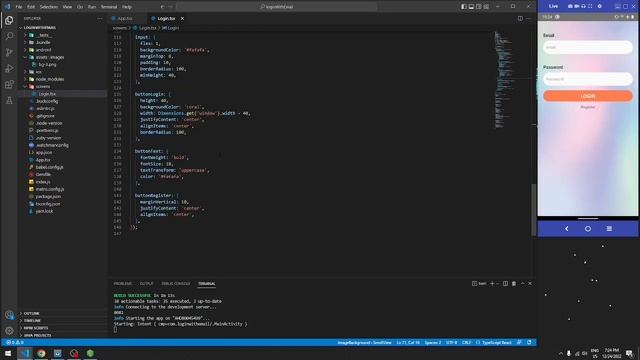Open Chrome from the Windows taskbar
The width and height of the screenshot is (640, 360).
[41, 353]
